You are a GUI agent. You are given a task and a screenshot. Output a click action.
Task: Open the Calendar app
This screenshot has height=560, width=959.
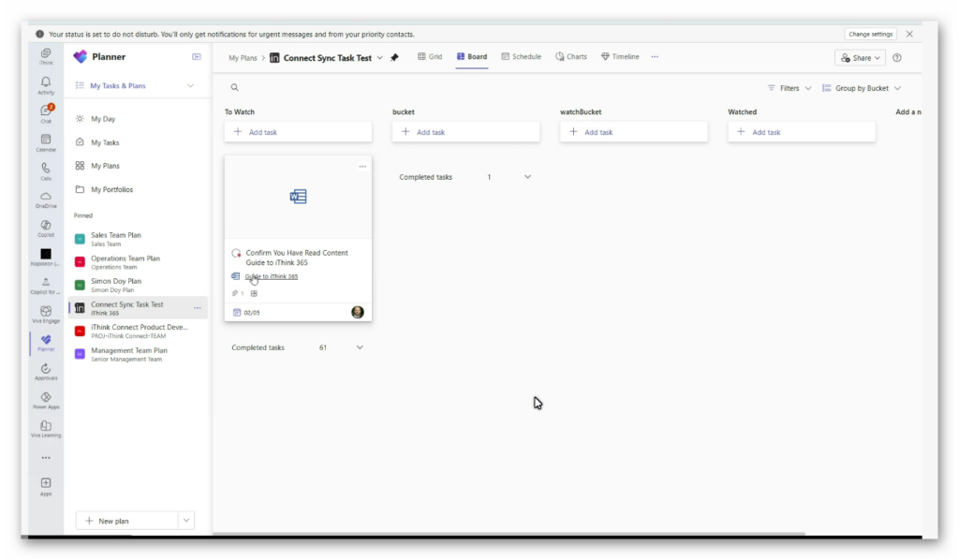point(46,142)
